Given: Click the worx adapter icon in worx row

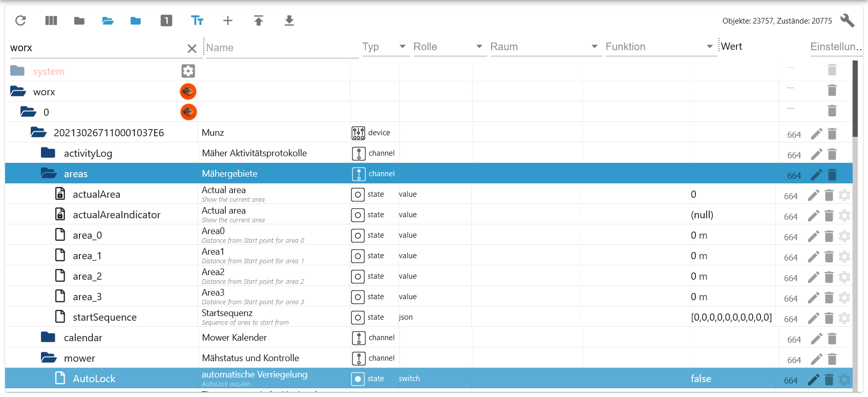Looking at the screenshot, I should (x=188, y=91).
